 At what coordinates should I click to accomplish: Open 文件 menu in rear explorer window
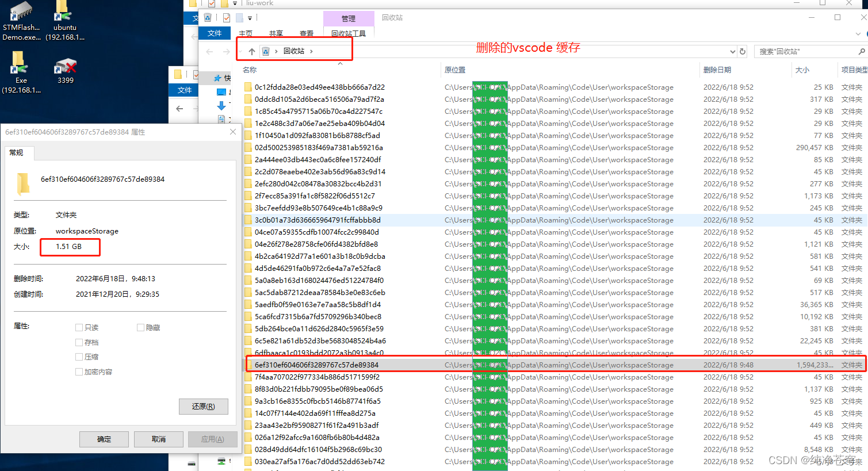point(185,90)
